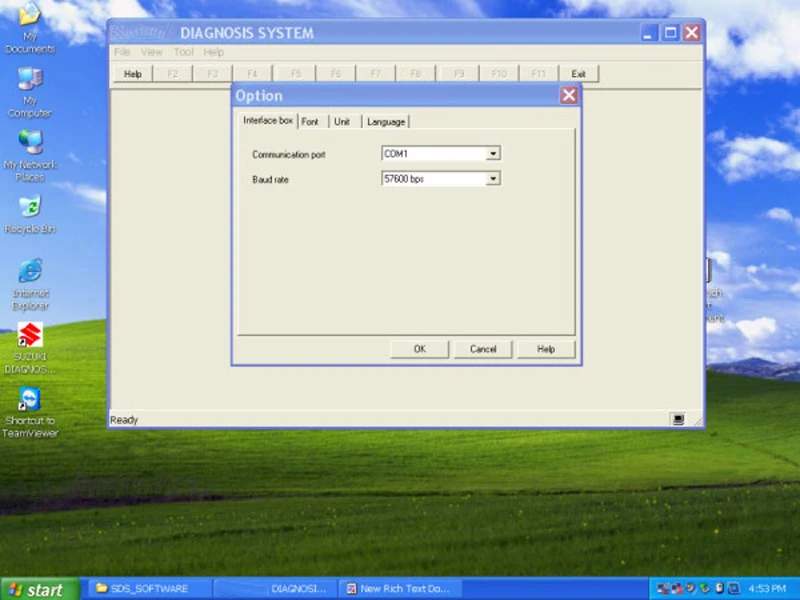Click the My Network Places icon
The image size is (800, 600).
click(x=30, y=156)
